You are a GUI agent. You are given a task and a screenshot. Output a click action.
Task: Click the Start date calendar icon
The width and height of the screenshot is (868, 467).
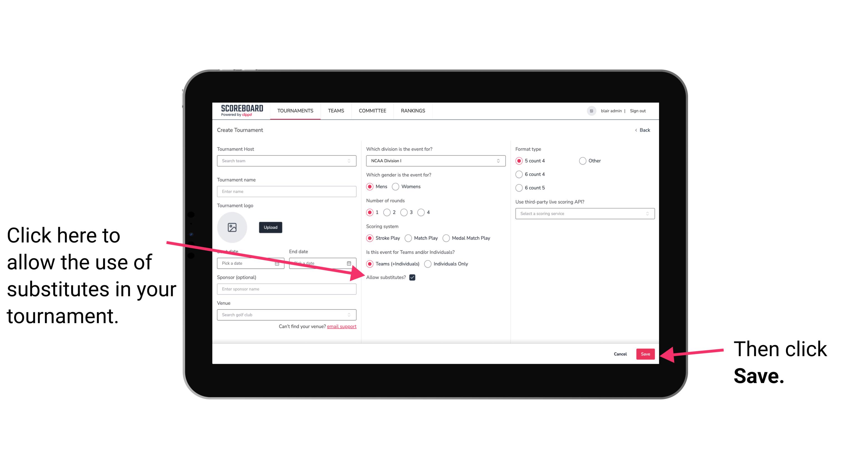tap(279, 263)
